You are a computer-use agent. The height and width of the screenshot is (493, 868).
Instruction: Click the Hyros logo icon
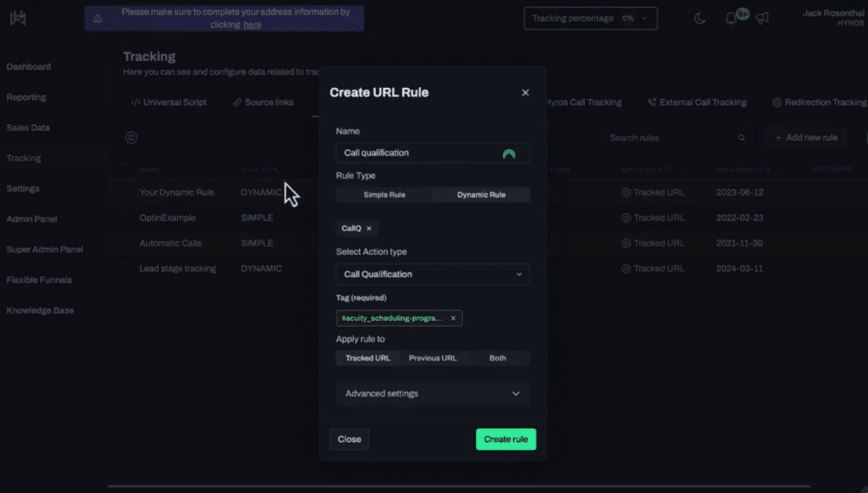17,18
